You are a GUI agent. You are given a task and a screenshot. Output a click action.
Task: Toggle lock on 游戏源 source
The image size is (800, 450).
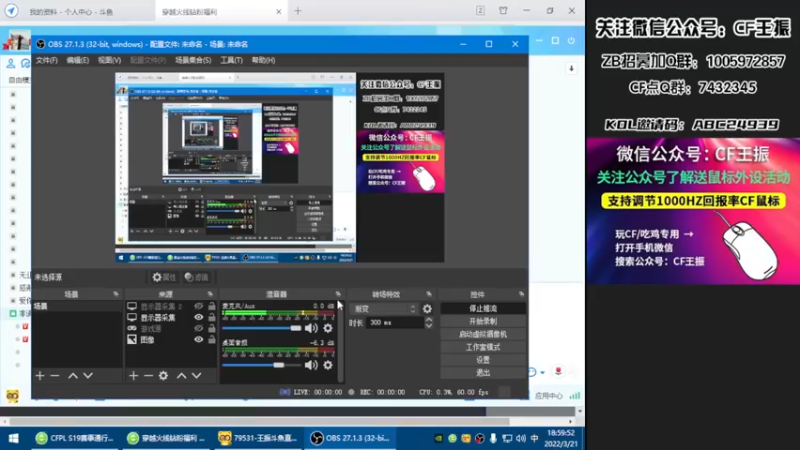pos(212,329)
